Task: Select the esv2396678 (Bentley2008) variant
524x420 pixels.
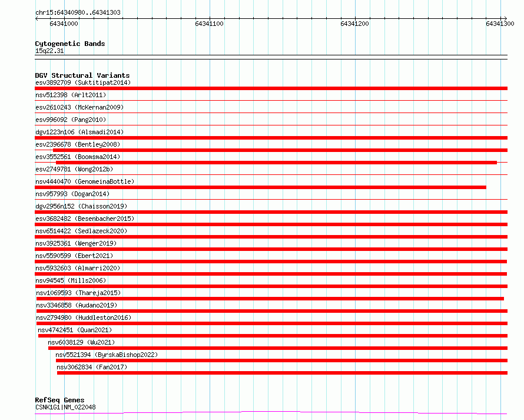Action: click(78, 144)
